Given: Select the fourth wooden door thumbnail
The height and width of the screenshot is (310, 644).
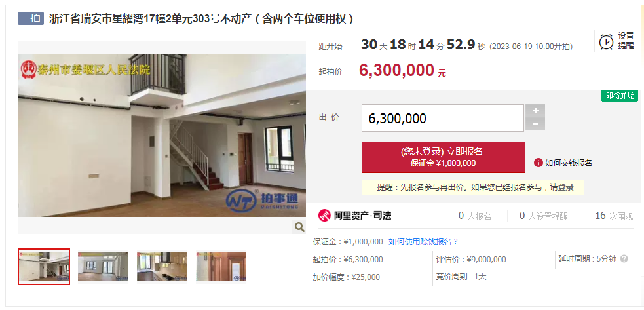Looking at the screenshot, I should [x=221, y=267].
